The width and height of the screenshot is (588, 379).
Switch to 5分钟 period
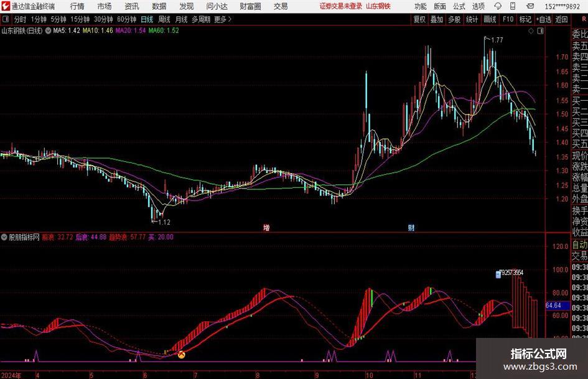click(58, 19)
